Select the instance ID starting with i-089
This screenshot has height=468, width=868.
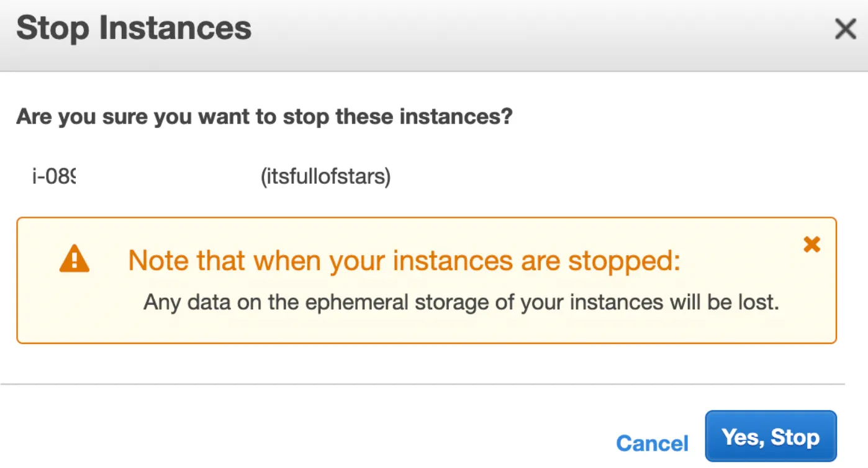point(53,178)
